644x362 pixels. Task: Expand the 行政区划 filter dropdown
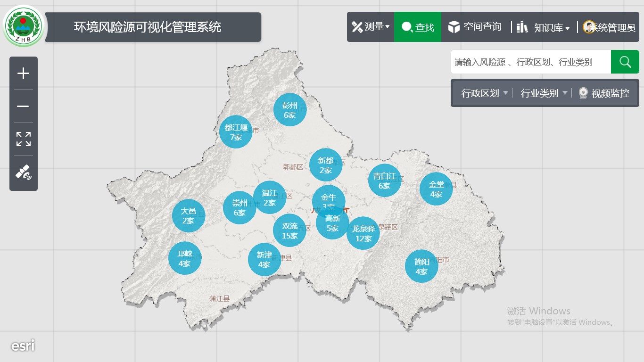pos(485,93)
